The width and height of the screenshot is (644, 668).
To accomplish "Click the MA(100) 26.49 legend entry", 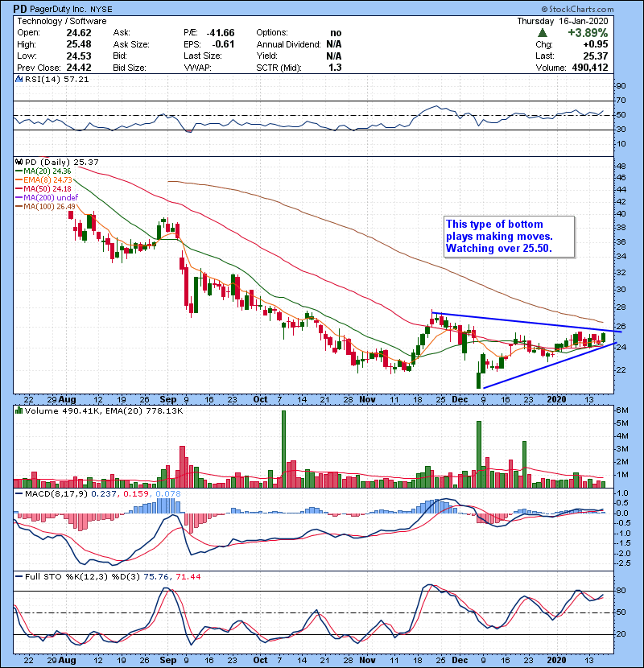I will [x=45, y=206].
